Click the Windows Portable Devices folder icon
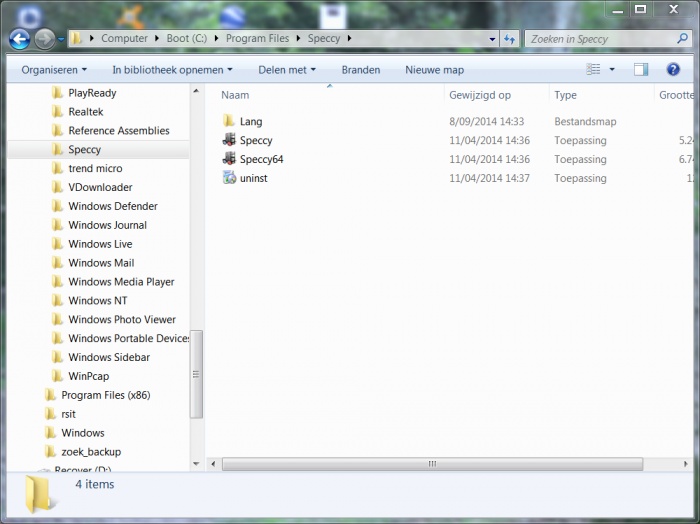 point(57,338)
